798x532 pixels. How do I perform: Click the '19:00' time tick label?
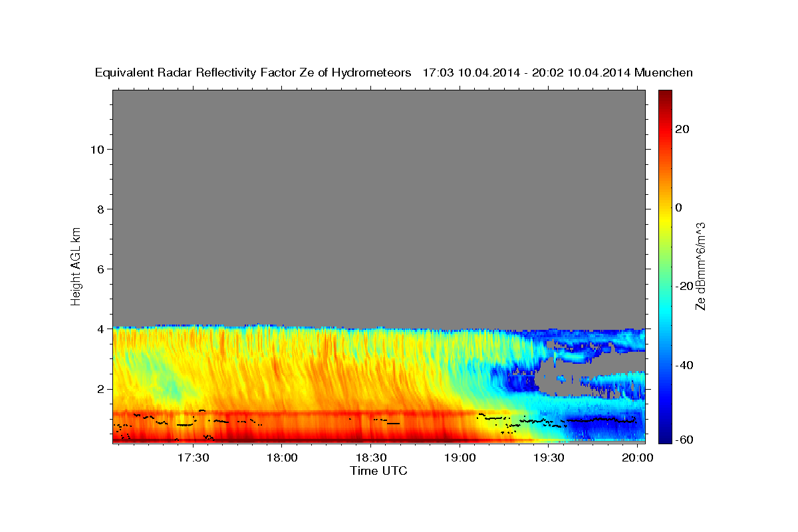pos(460,458)
